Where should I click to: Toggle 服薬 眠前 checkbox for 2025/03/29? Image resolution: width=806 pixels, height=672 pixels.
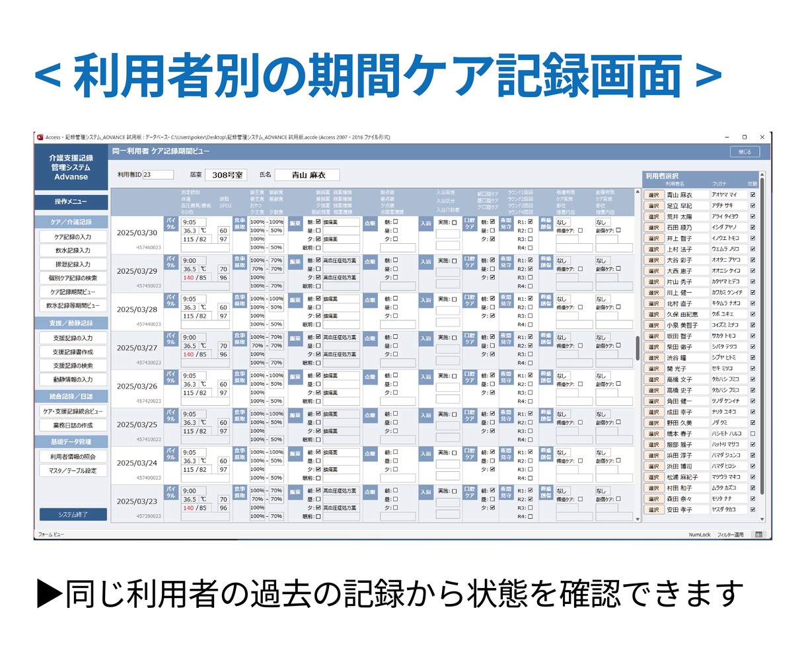coord(318,286)
